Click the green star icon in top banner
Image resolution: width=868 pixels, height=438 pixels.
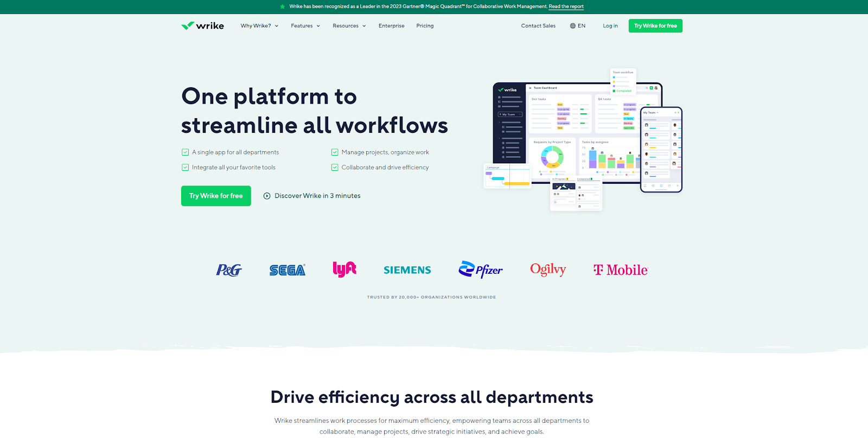[283, 7]
